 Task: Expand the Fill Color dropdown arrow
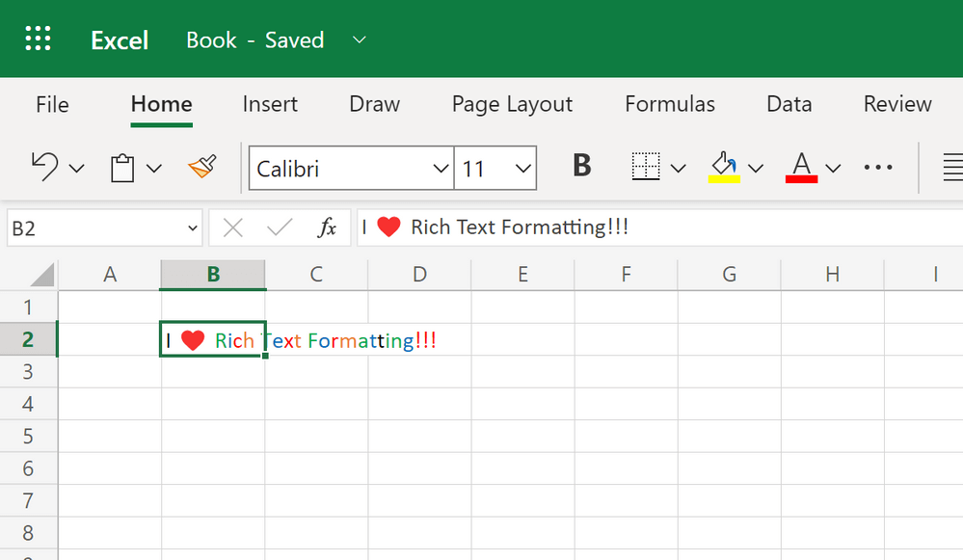[756, 169]
